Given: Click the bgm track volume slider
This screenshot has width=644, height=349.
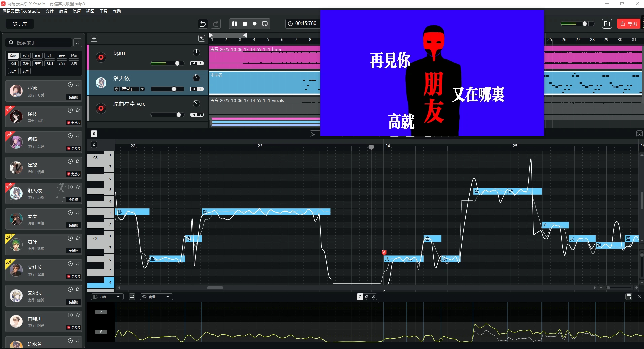Looking at the screenshot, I should tap(167, 63).
